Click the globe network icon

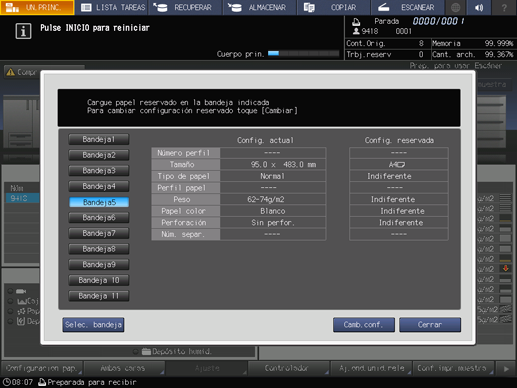(x=456, y=7)
